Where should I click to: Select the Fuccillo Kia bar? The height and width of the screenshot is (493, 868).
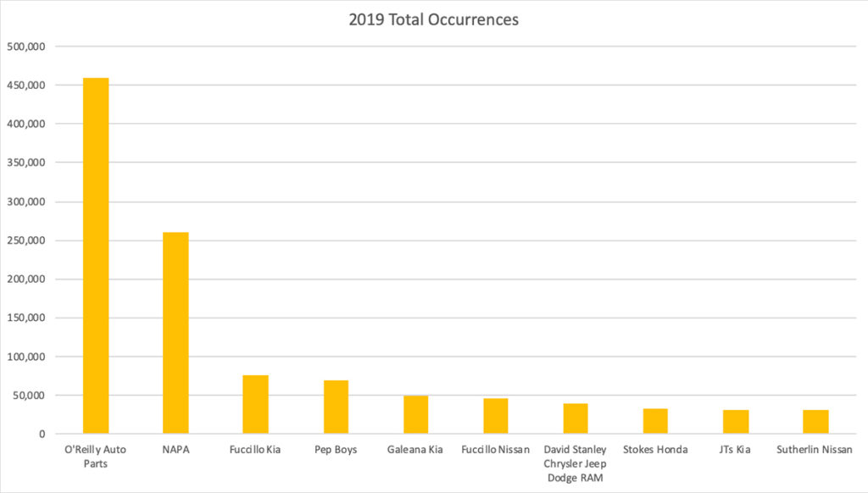[255, 404]
